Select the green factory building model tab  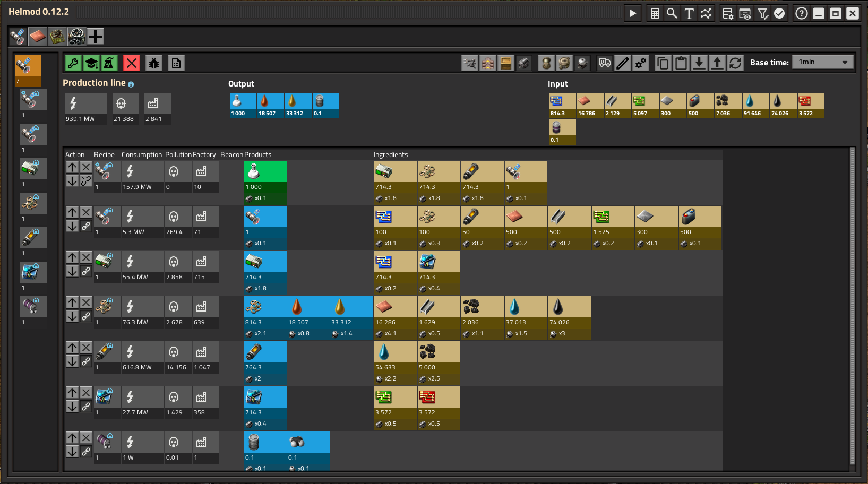pos(57,36)
